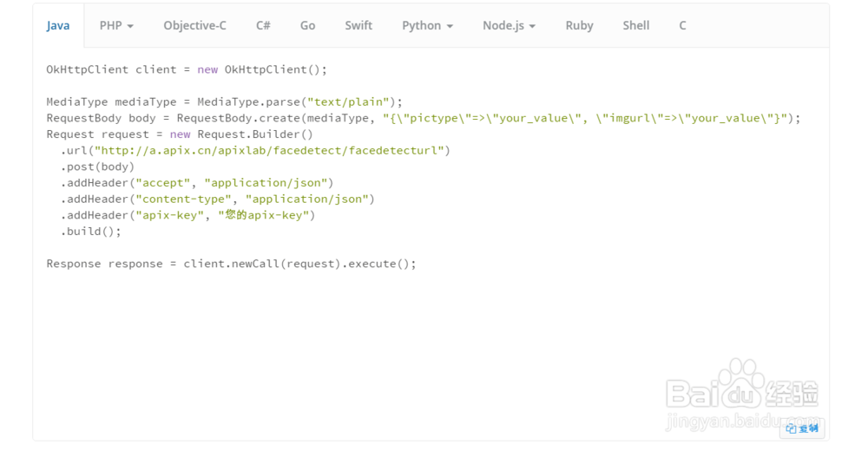Show the Swift code sample
Image resolution: width=868 pixels, height=451 pixels.
tap(358, 26)
